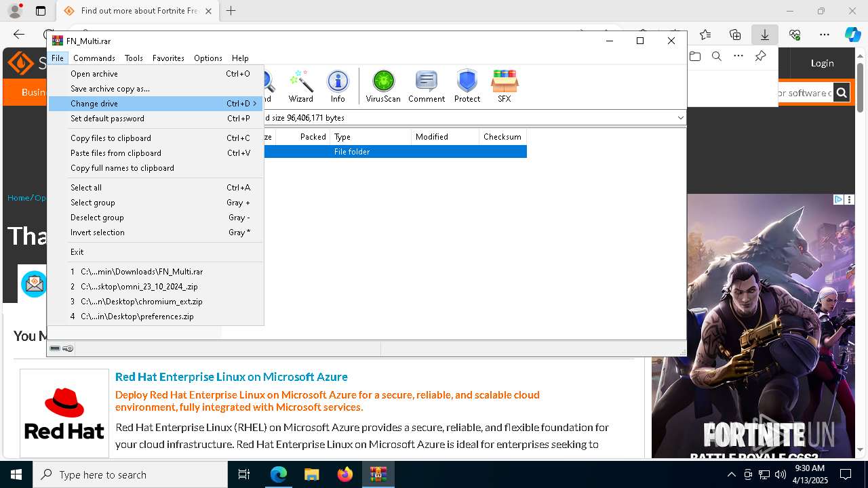Select Open archive menu entry
Viewport: 868px width, 488px height.
155,74
